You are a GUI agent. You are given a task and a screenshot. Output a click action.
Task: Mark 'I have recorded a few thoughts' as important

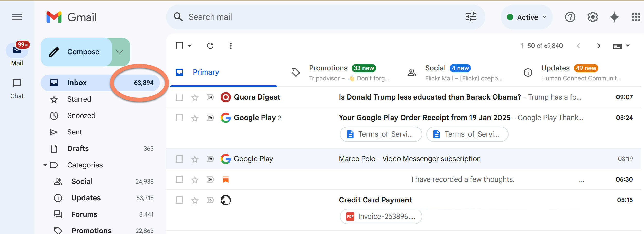coord(210,179)
